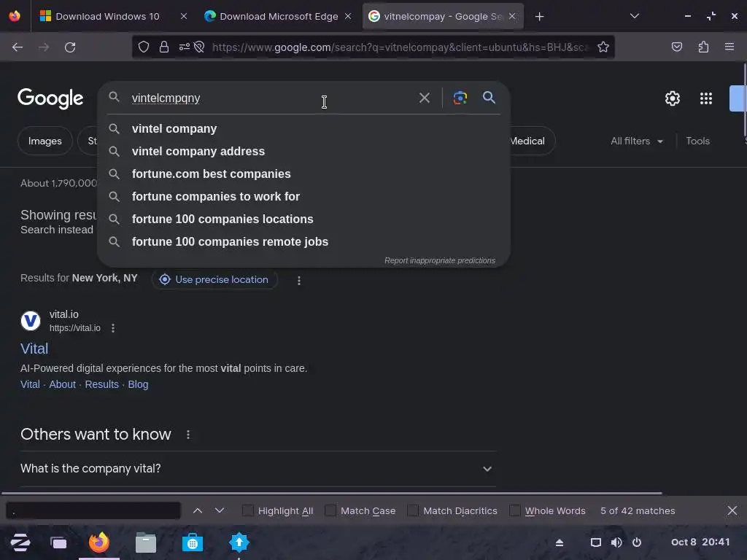
Task: Open display indicator in system tray
Action: (595, 542)
